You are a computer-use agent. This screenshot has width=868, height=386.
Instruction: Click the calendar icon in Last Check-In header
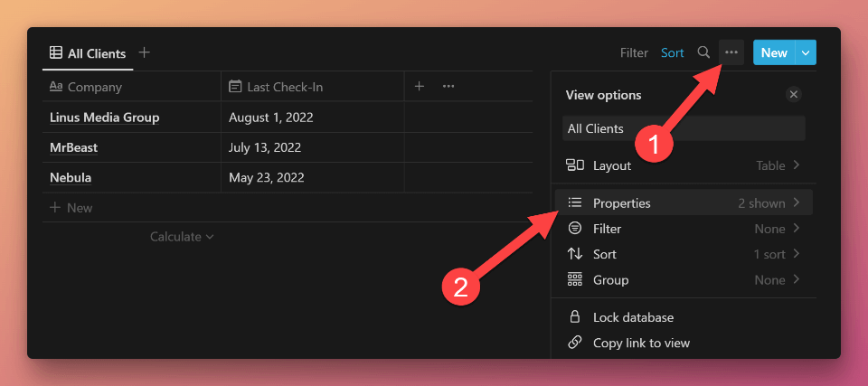point(235,87)
